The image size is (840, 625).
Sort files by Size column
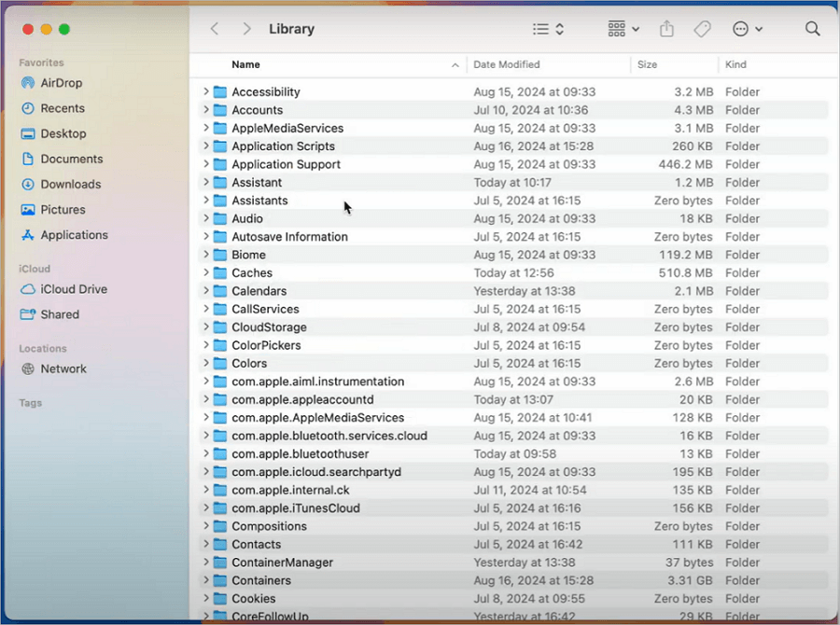coord(647,64)
